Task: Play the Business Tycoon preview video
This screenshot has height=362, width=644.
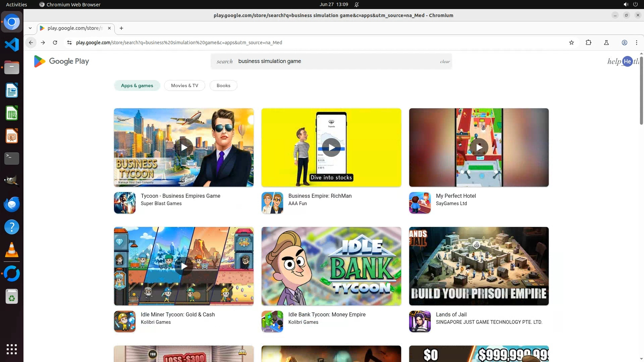Action: (184, 147)
